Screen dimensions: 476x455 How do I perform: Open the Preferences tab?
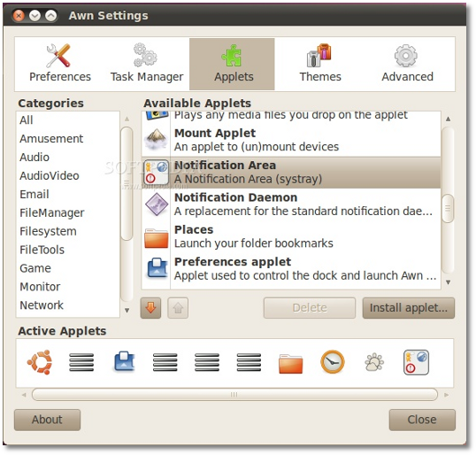tap(60, 64)
